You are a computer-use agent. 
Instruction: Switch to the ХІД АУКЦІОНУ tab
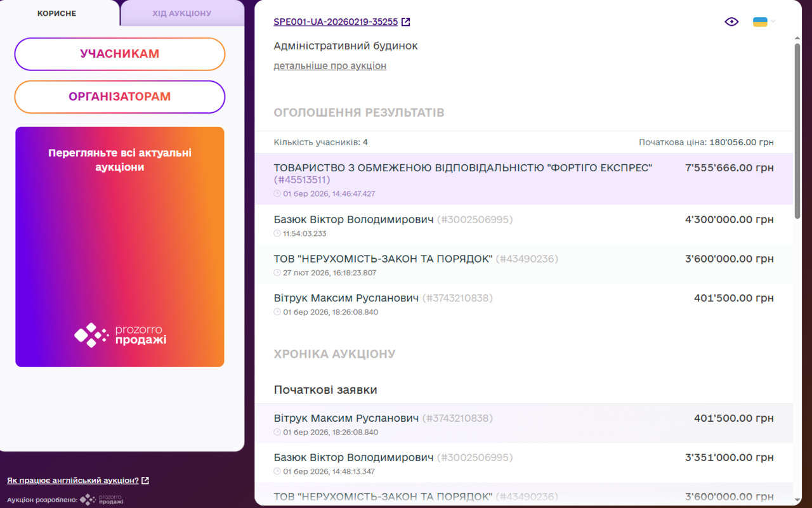pyautogui.click(x=182, y=13)
